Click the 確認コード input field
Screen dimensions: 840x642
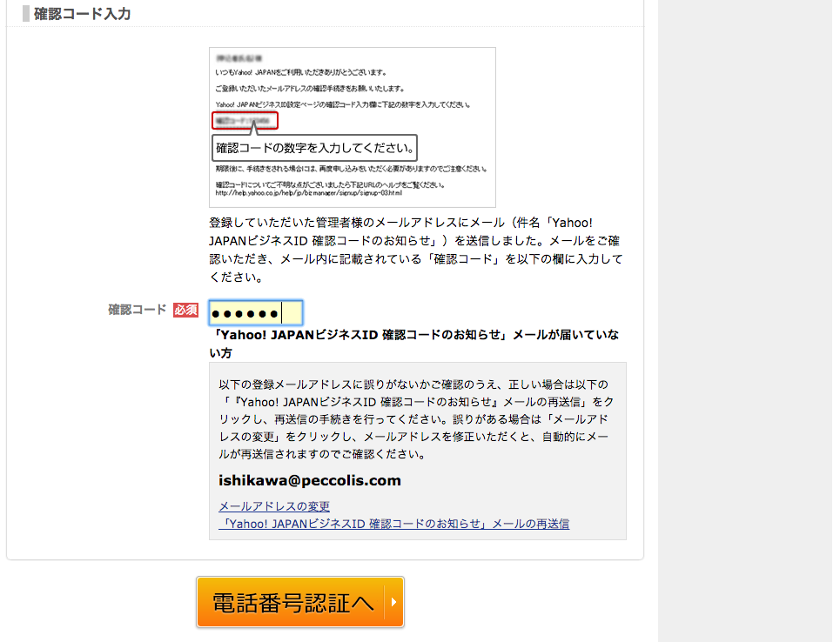pyautogui.click(x=256, y=313)
